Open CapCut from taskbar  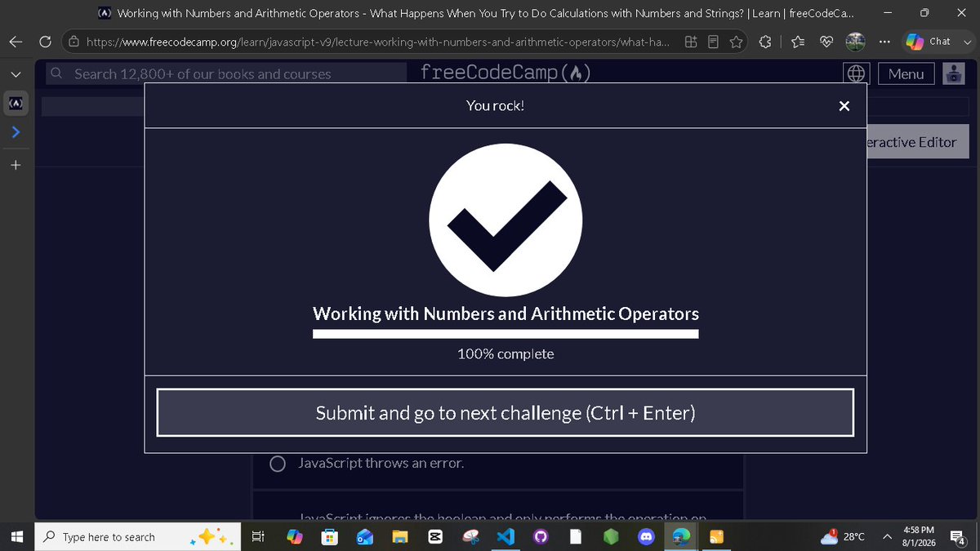(x=434, y=536)
